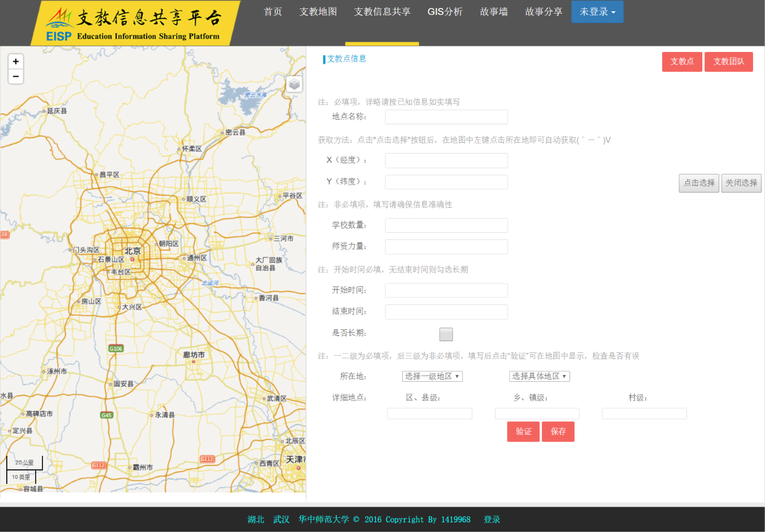The width and height of the screenshot is (765, 532).
Task: Open the 支教地图 menu item
Action: pos(318,12)
